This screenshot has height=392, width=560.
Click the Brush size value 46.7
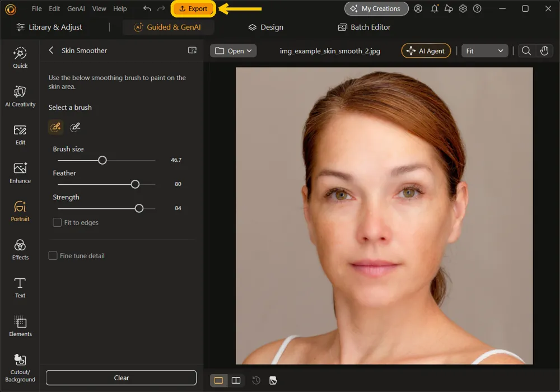click(x=176, y=160)
